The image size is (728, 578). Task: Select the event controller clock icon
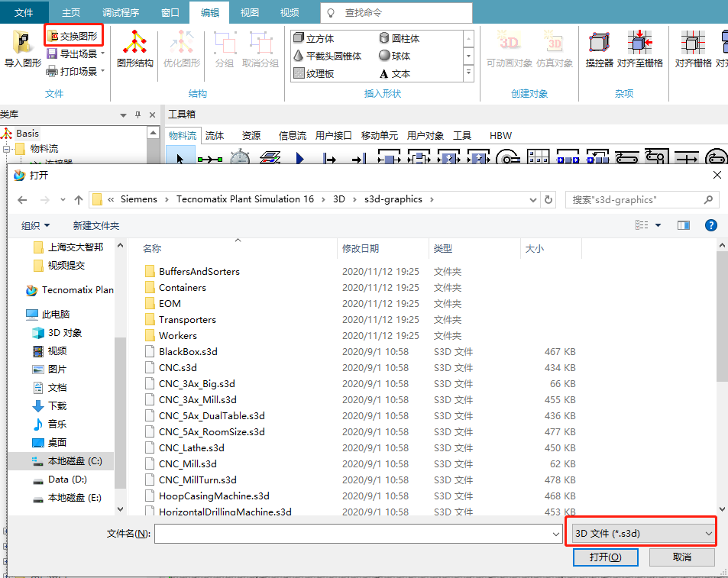click(x=240, y=157)
